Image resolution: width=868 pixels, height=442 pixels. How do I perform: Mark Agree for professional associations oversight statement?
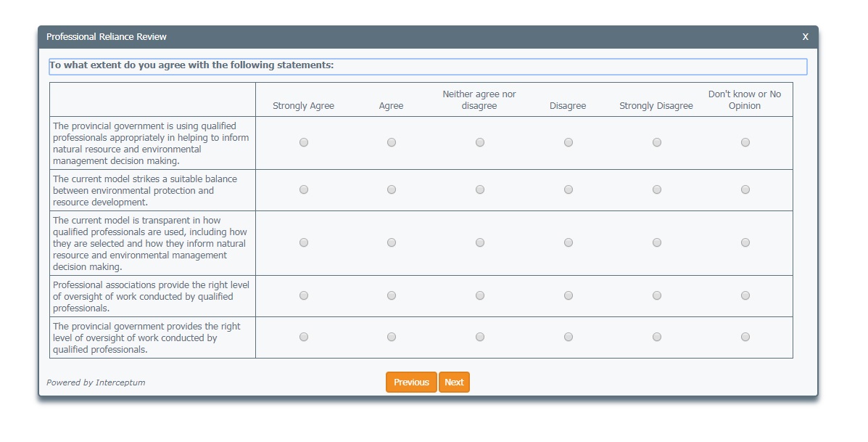coord(392,296)
